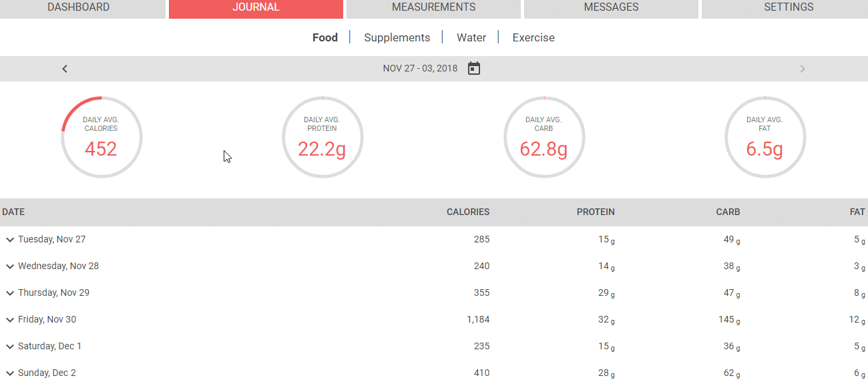Expand the Thursday, Nov 29 details

[x=10, y=293]
